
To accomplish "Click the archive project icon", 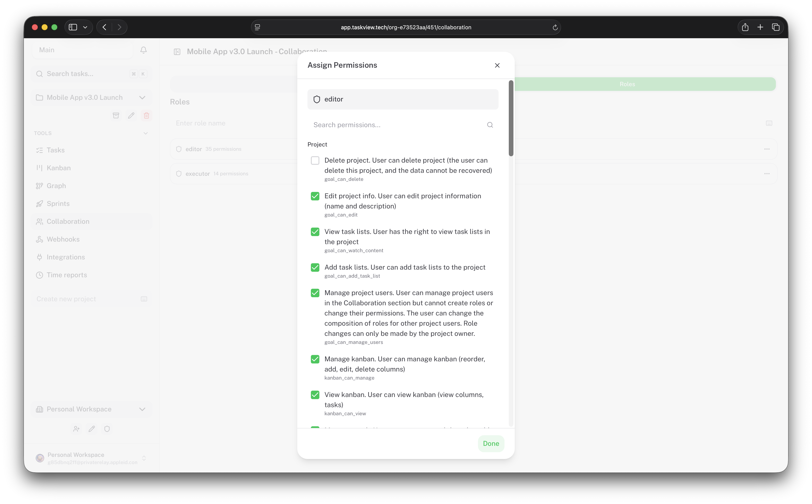I will [116, 115].
